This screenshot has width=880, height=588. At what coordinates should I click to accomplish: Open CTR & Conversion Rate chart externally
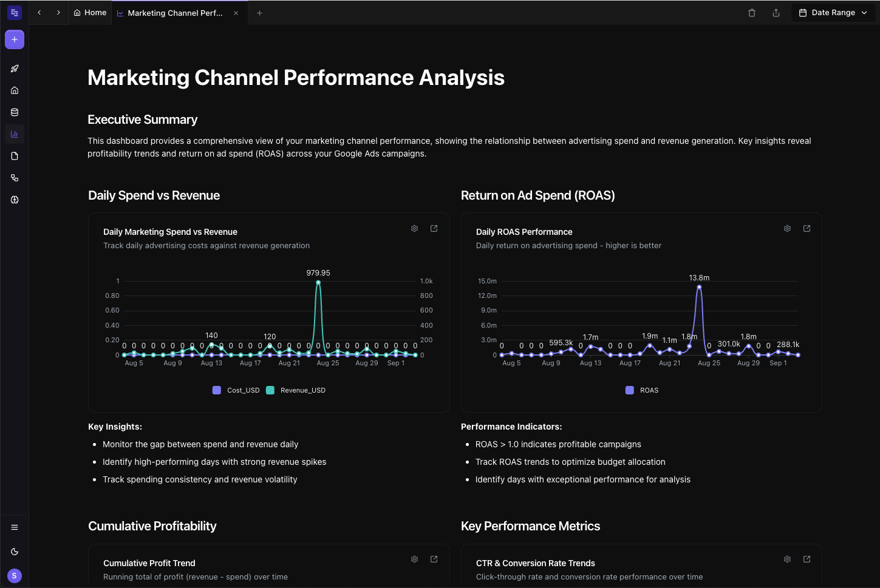pyautogui.click(x=807, y=559)
